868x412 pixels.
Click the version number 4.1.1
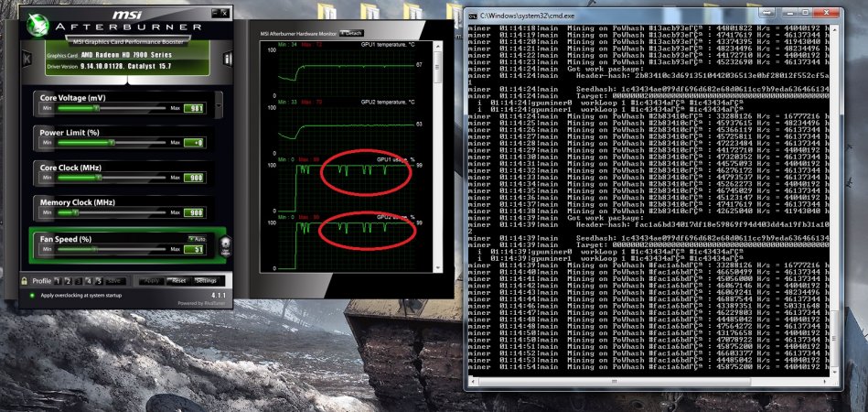click(220, 295)
